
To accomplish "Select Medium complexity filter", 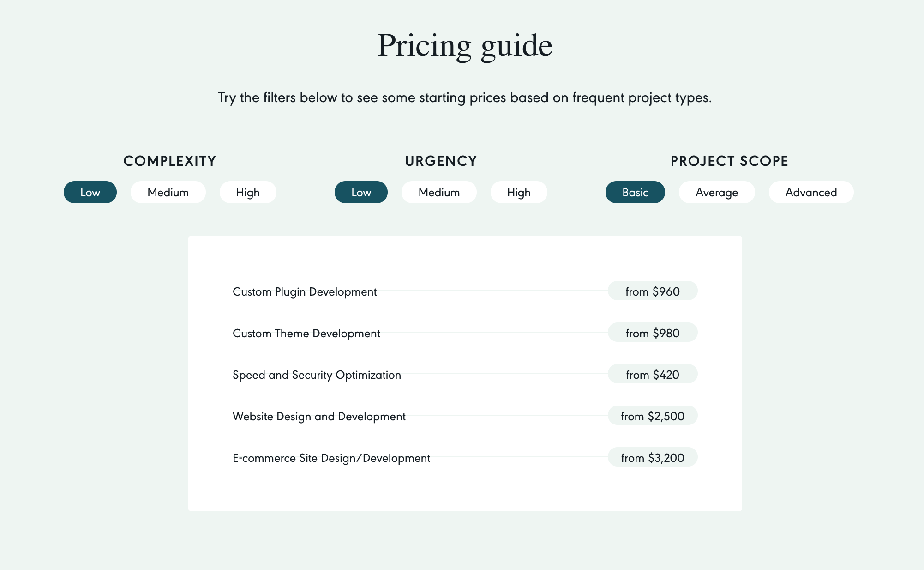I will (x=168, y=192).
